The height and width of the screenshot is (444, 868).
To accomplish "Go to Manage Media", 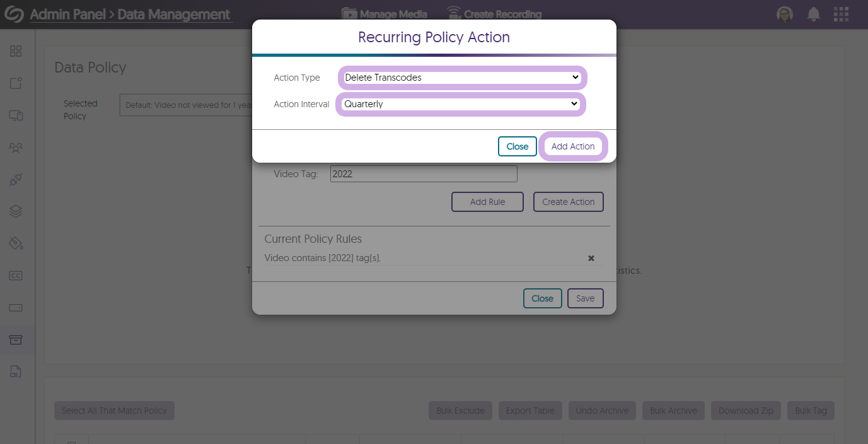I will click(385, 14).
